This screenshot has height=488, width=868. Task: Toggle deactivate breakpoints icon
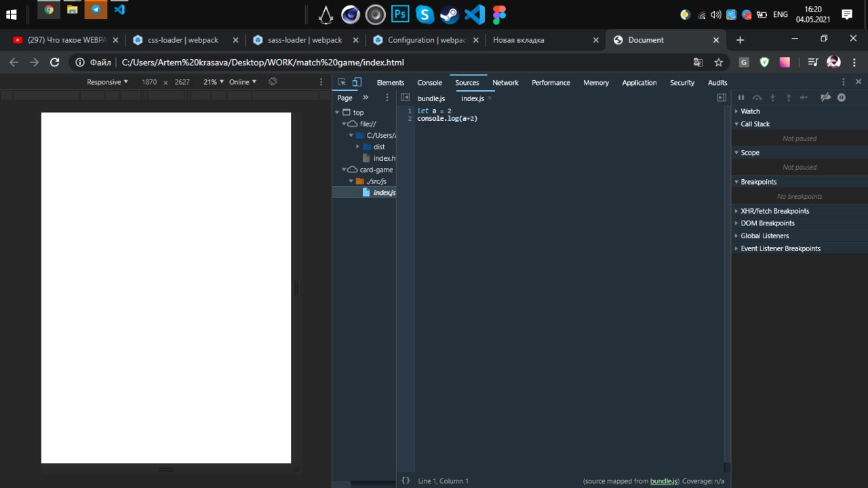click(825, 98)
